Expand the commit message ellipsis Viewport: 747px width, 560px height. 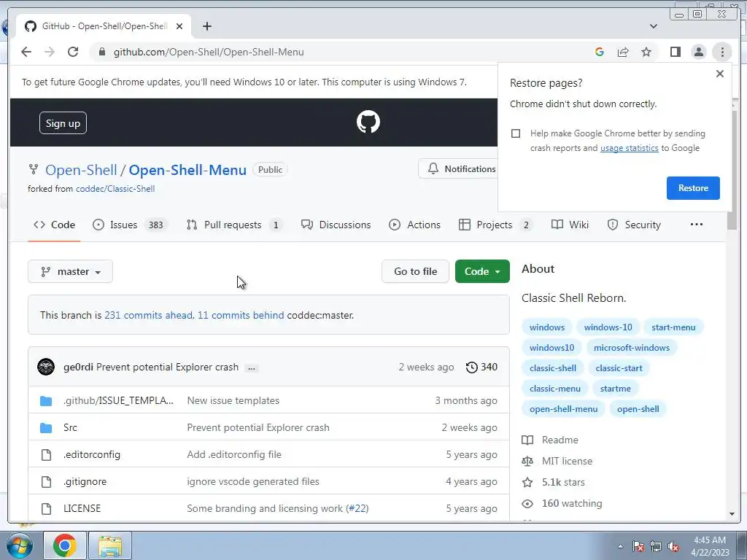point(252,367)
